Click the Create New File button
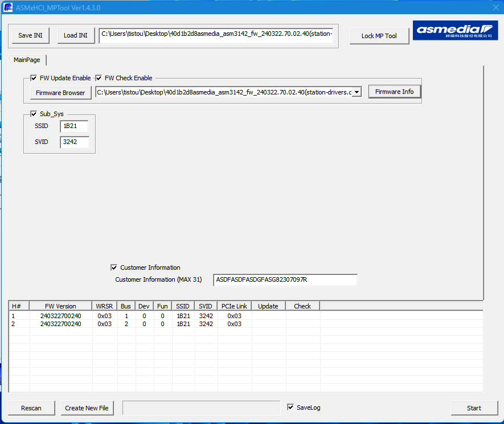Image resolution: width=504 pixels, height=424 pixels. [x=87, y=408]
